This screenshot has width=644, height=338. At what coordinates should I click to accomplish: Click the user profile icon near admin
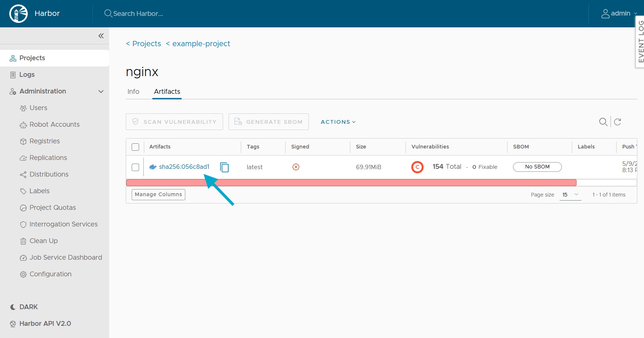(x=605, y=13)
